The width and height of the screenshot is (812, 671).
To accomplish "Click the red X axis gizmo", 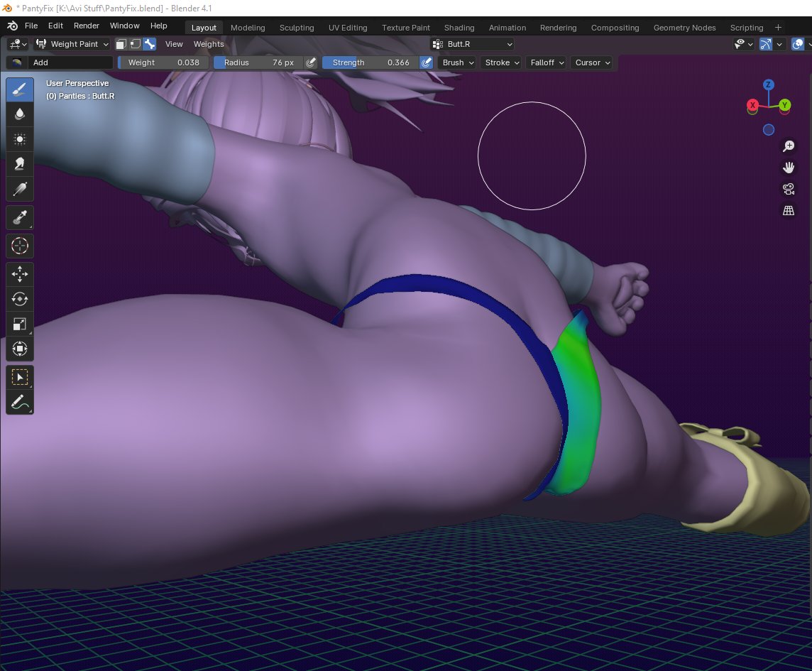I will (x=752, y=105).
